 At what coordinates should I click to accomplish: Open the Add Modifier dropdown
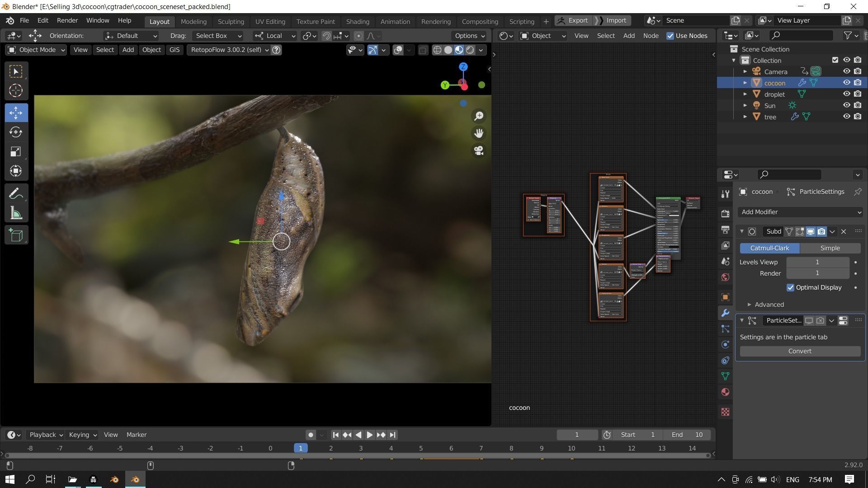coord(800,212)
